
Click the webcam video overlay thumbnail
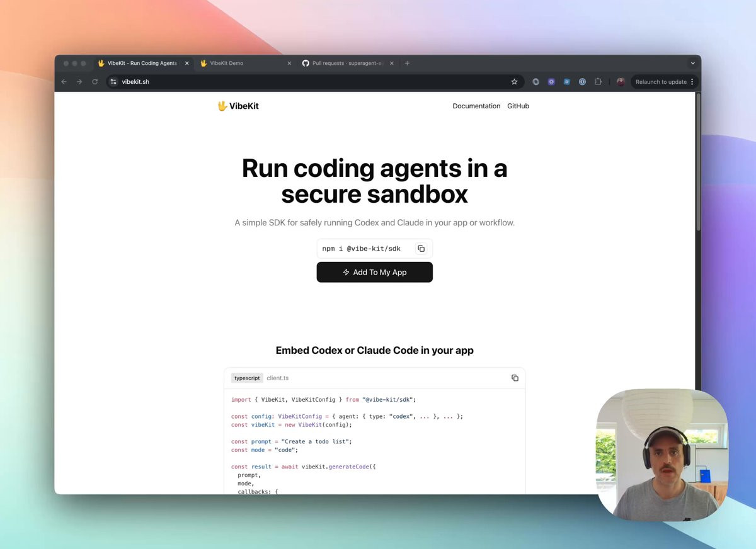click(662, 455)
